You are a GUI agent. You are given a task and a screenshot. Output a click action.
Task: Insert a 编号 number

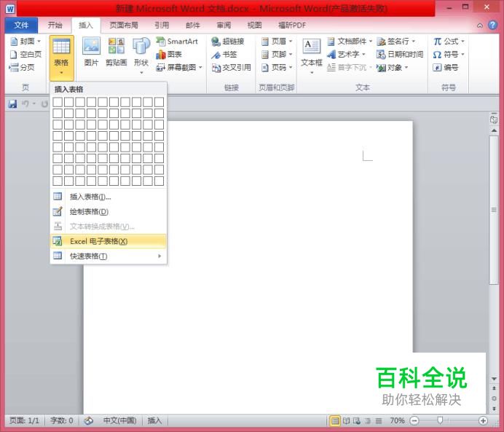pyautogui.click(x=446, y=68)
